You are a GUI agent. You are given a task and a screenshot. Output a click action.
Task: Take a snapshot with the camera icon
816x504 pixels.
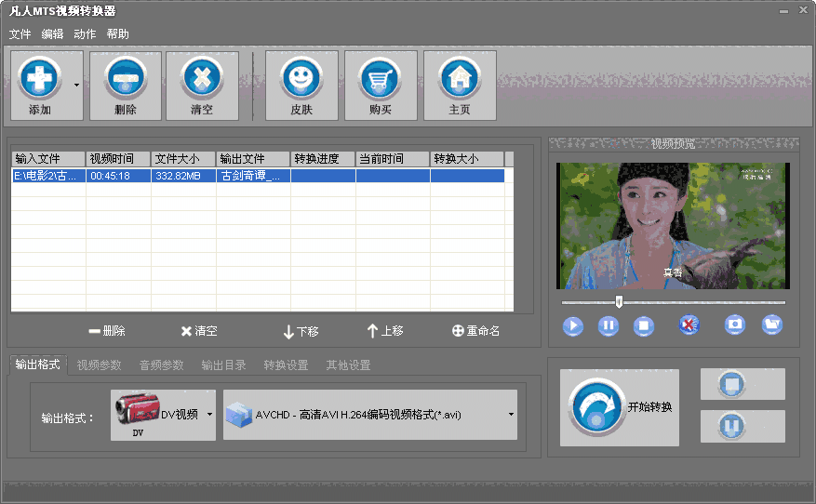(735, 325)
